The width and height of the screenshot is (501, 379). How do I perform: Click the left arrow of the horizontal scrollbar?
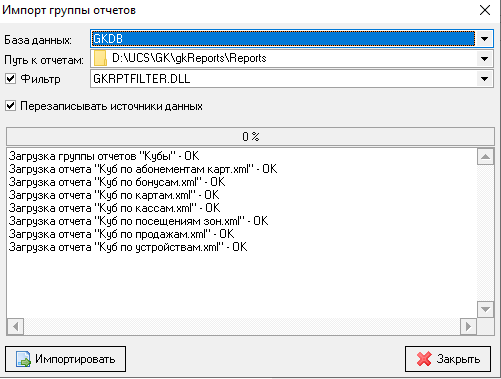(15, 326)
